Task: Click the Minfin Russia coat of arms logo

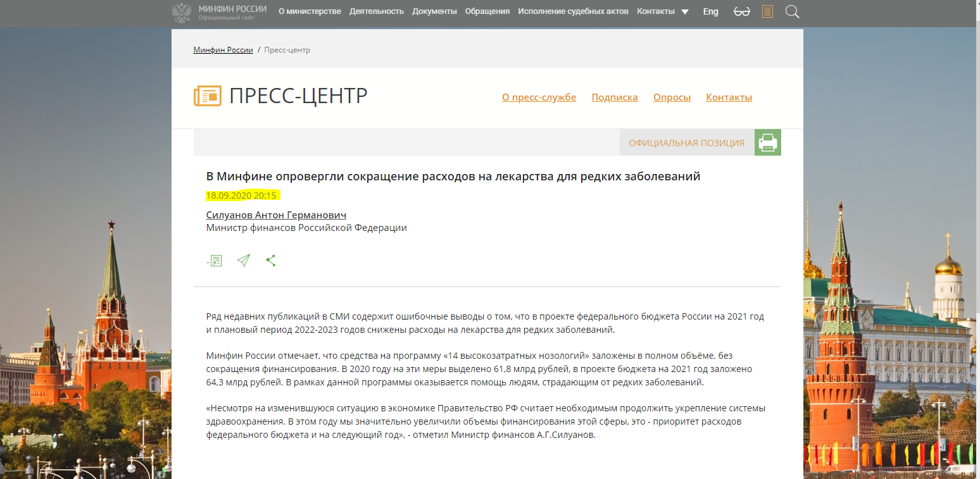Action: pos(182,12)
